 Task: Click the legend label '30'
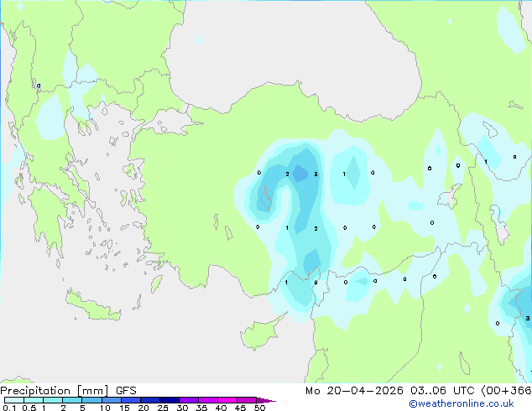[182, 408]
